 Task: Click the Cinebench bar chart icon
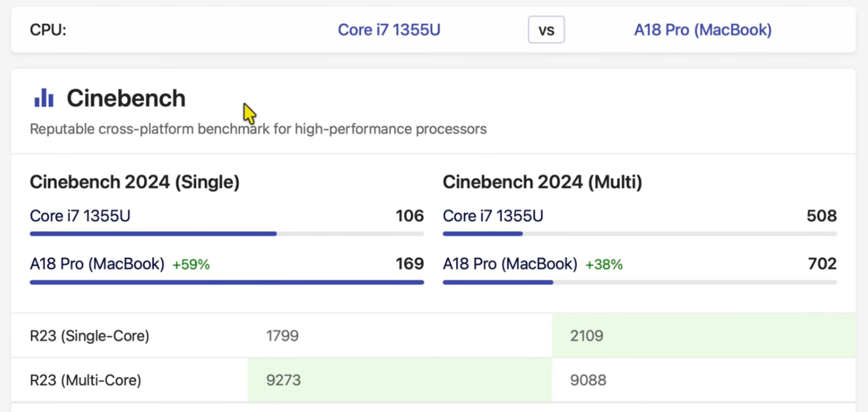[x=44, y=98]
